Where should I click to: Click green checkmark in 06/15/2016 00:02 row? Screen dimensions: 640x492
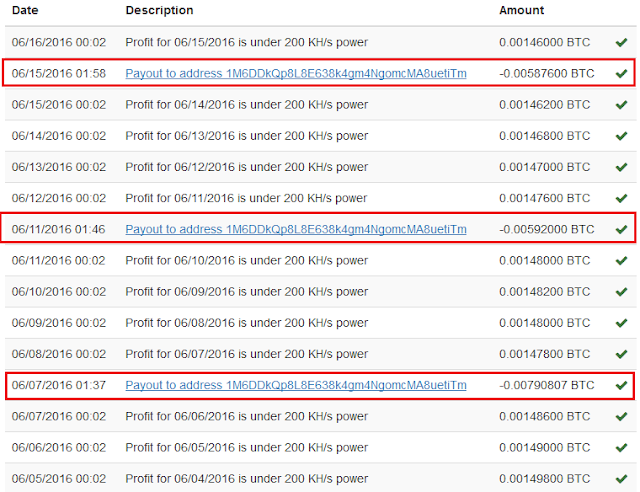[x=621, y=105]
